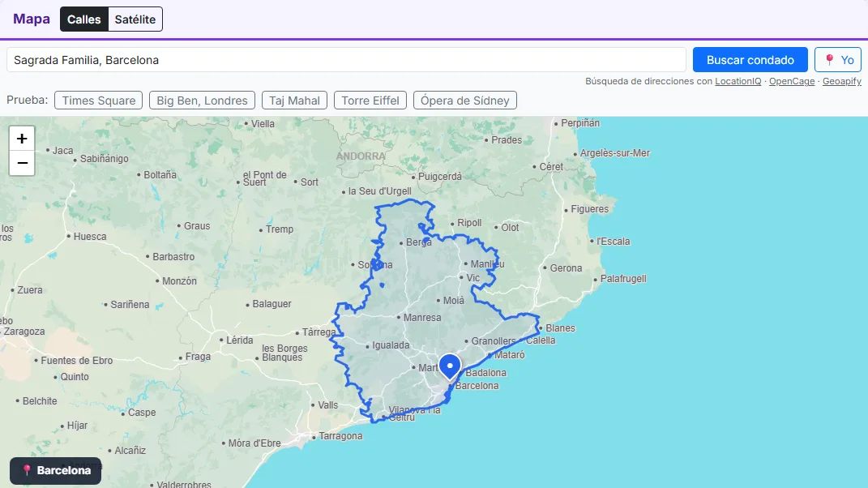The width and height of the screenshot is (868, 488).
Task: Click the Mataró town label
Action: coord(509,354)
